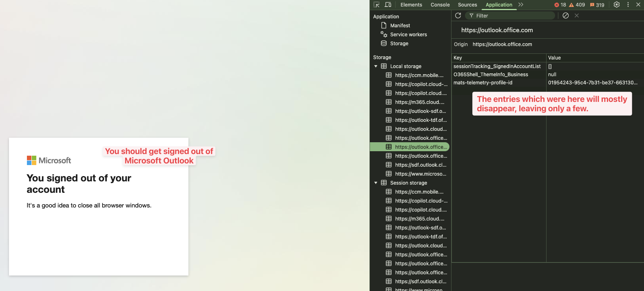
Task: Click the warnings count indicator showing 409
Action: (577, 5)
